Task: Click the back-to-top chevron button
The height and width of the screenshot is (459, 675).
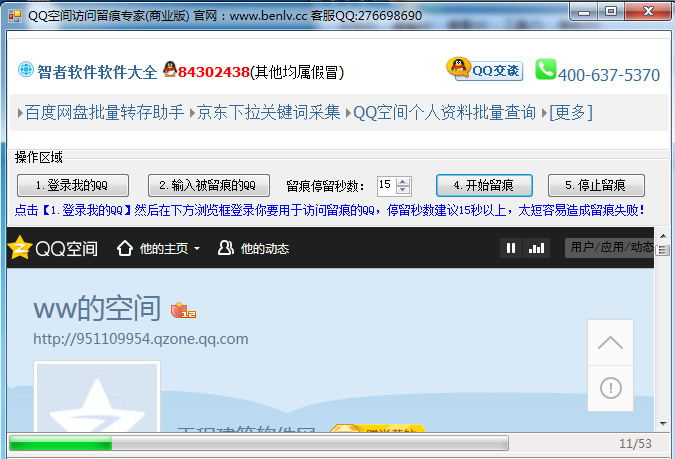Action: 610,343
